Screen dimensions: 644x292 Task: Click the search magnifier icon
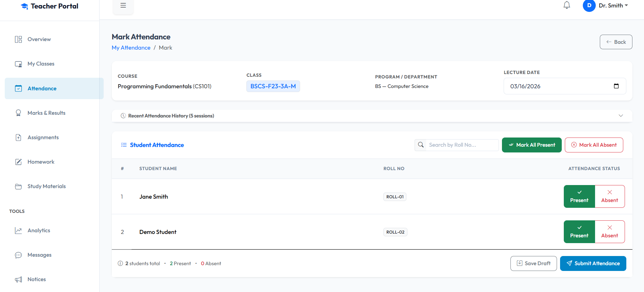(x=421, y=145)
